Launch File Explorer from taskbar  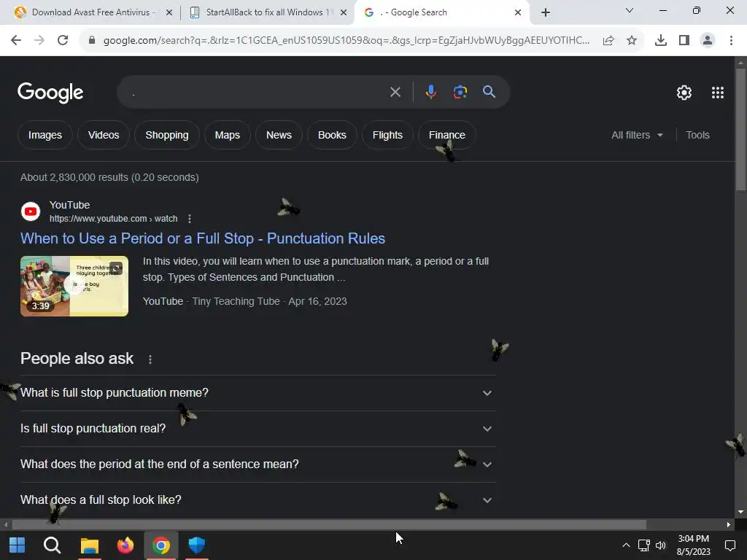coord(90,545)
